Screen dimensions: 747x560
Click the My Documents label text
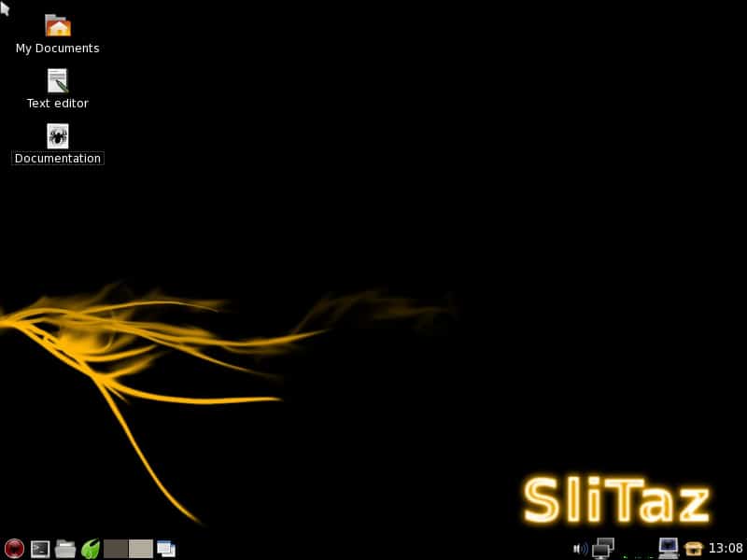tap(56, 48)
